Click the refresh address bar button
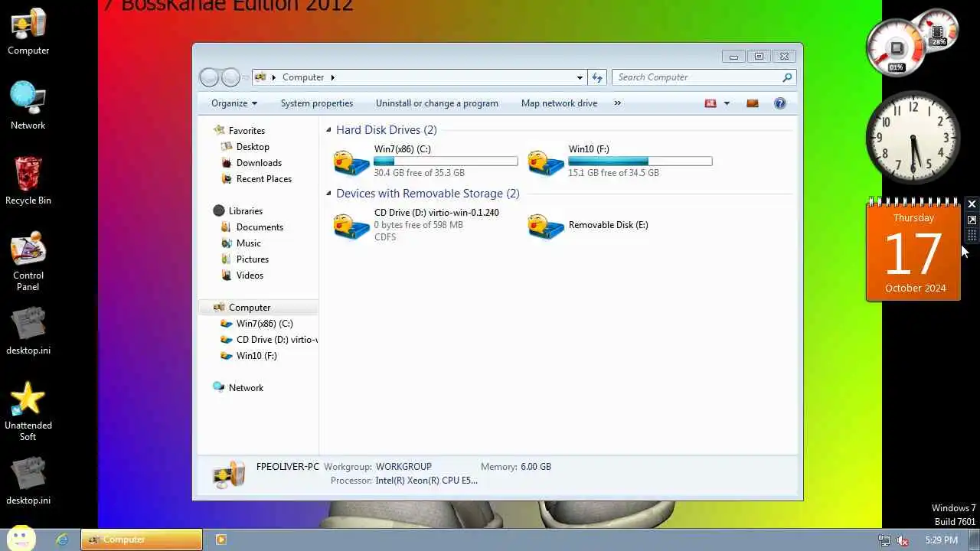The height and width of the screenshot is (551, 980). click(x=598, y=77)
